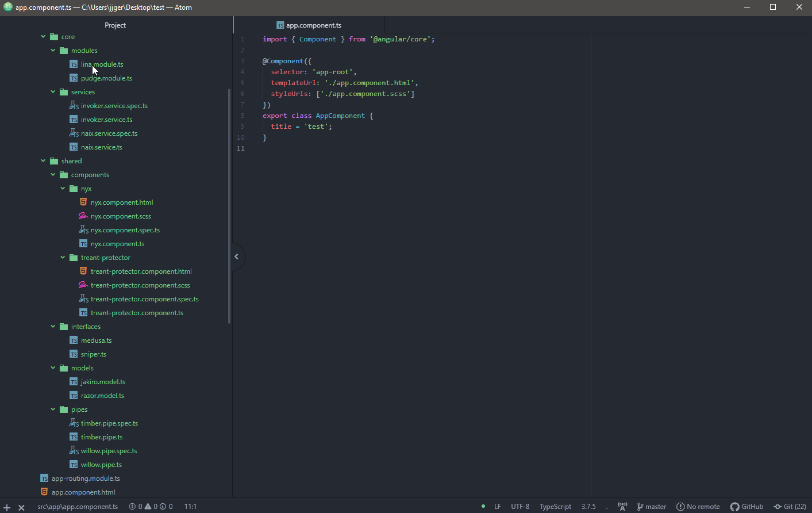Image resolution: width=812 pixels, height=513 pixels.
Task: Click the broadcast tower icon in status bar
Action: coord(622,507)
